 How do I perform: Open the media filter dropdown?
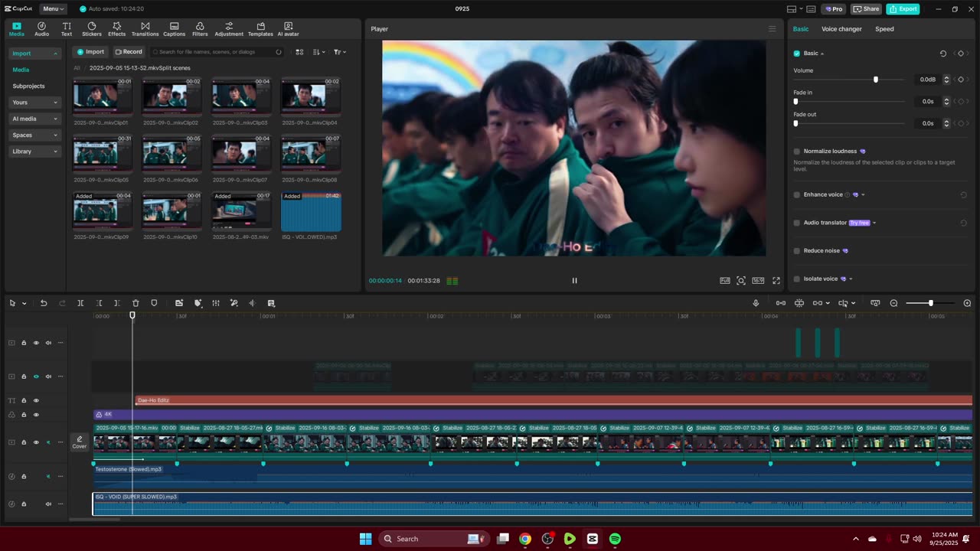pyautogui.click(x=340, y=52)
